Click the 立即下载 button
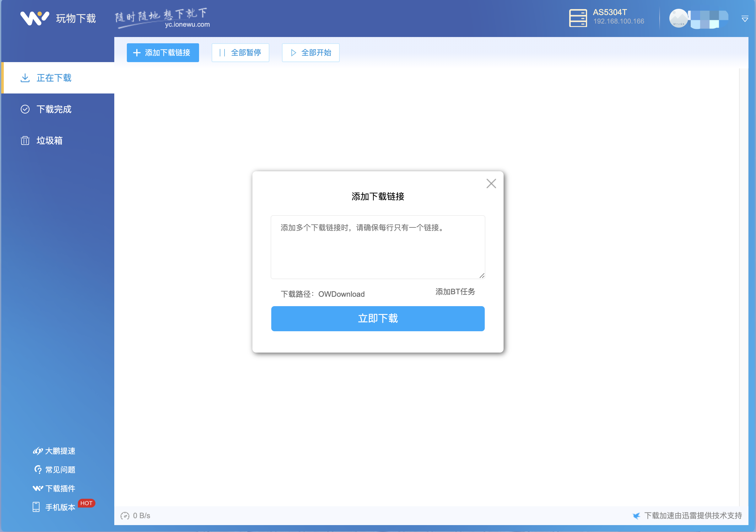756x532 pixels. click(x=378, y=319)
